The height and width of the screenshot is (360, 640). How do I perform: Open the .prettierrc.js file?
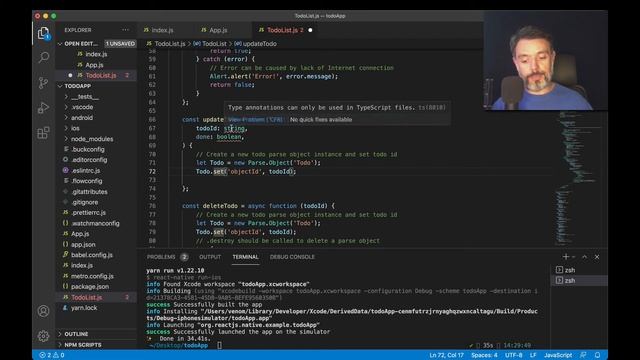(88, 213)
